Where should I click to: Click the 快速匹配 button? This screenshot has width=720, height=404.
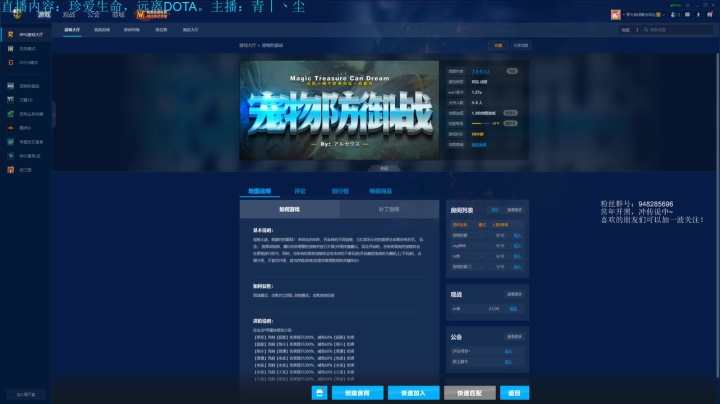point(469,393)
